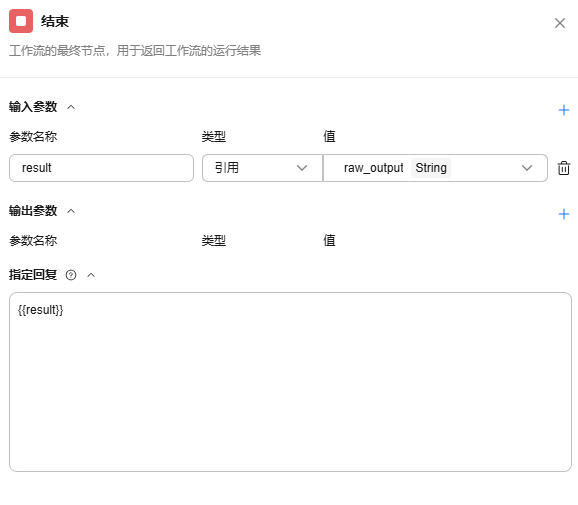Add a new output parameter
Screen dimensions: 578x505
(564, 214)
